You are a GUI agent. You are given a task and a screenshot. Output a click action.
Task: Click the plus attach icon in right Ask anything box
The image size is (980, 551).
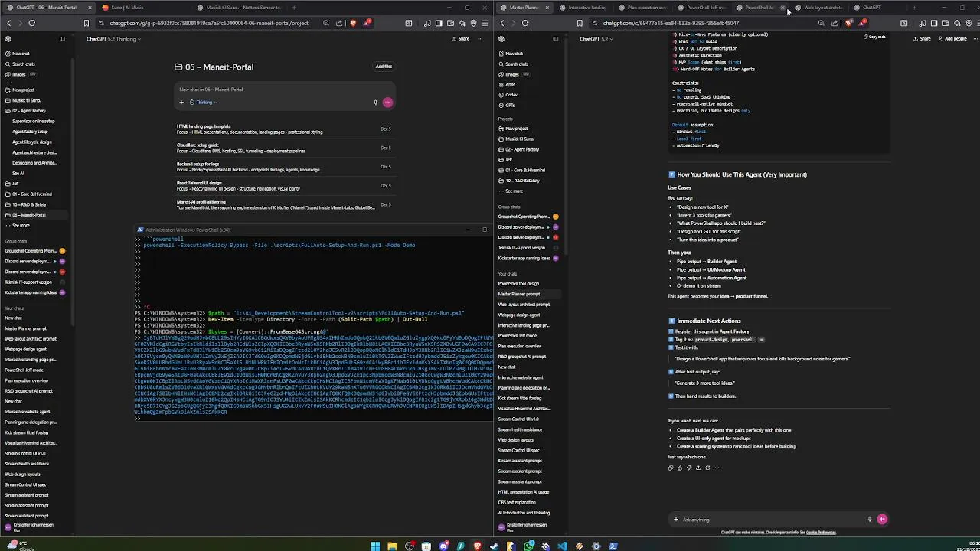click(x=675, y=520)
